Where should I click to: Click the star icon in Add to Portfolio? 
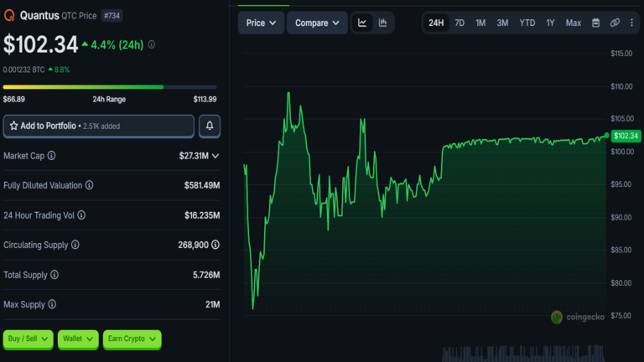click(x=13, y=126)
